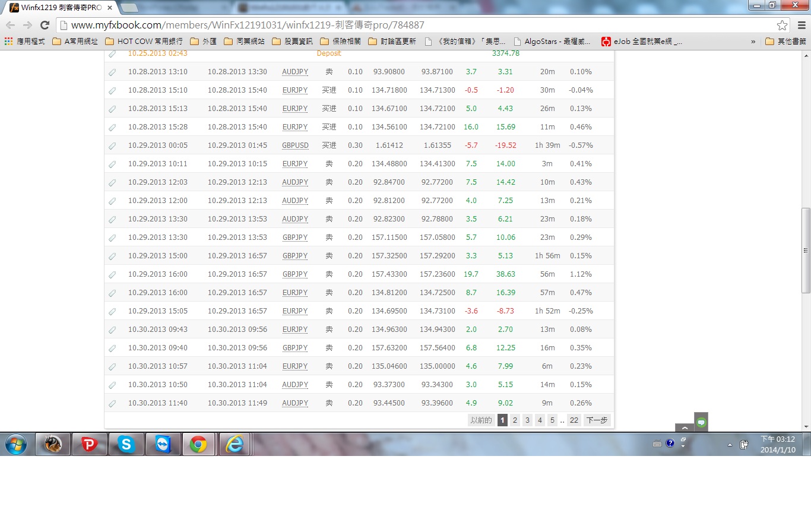Click the paperclip icon for GBPUSD trade
The image size is (811, 532).
pyautogui.click(x=112, y=145)
